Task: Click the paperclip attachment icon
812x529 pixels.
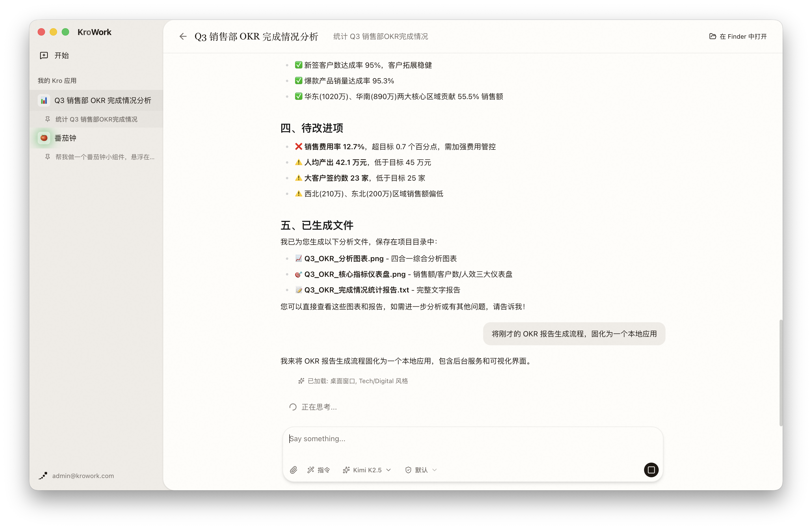Action: click(x=294, y=470)
